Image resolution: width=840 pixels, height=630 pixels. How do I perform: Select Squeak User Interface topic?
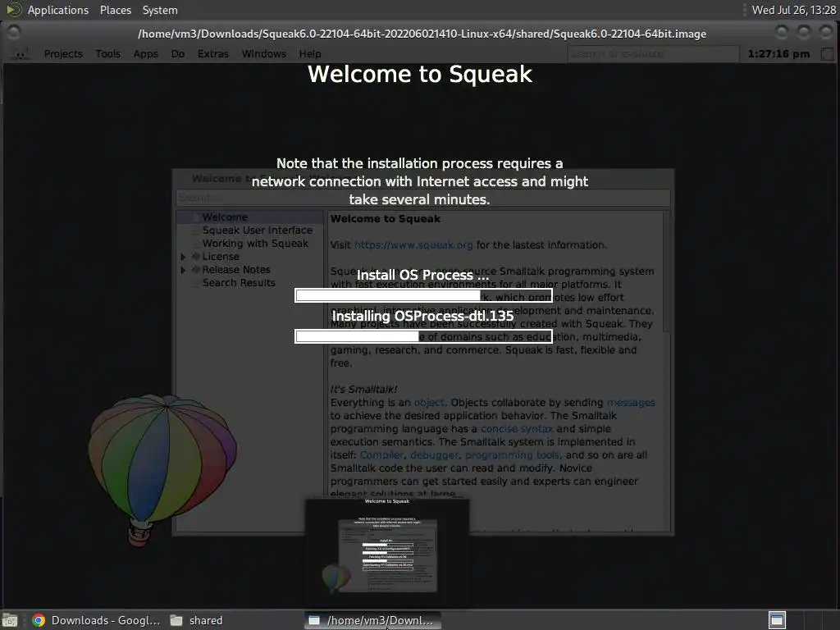click(x=257, y=231)
